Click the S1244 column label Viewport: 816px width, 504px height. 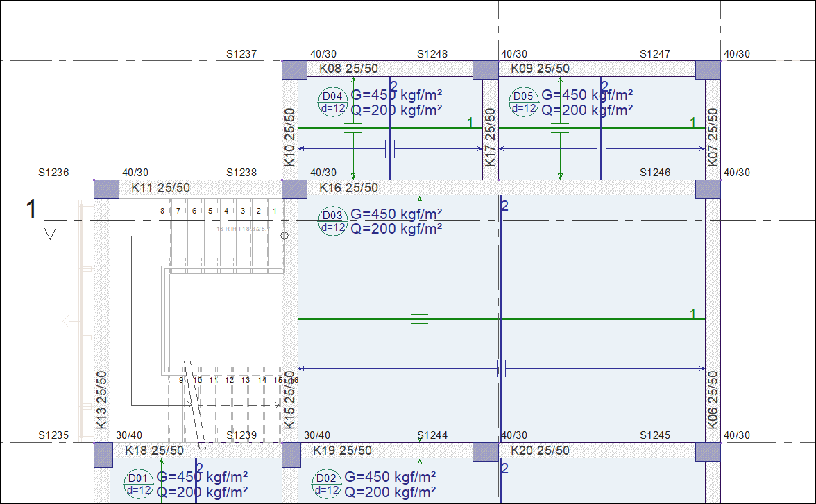pyautogui.click(x=432, y=435)
